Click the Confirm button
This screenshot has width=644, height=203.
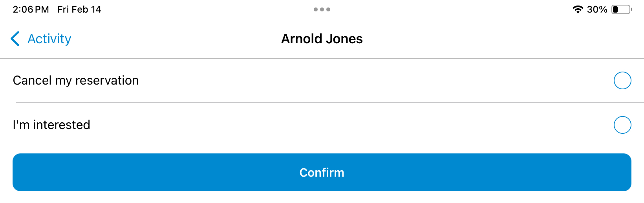point(322,172)
